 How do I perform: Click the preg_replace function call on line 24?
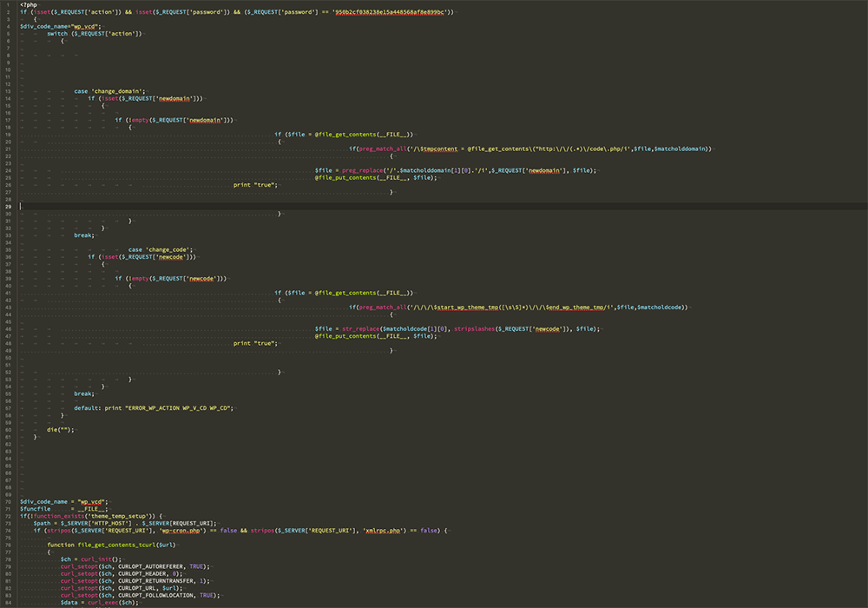point(362,170)
